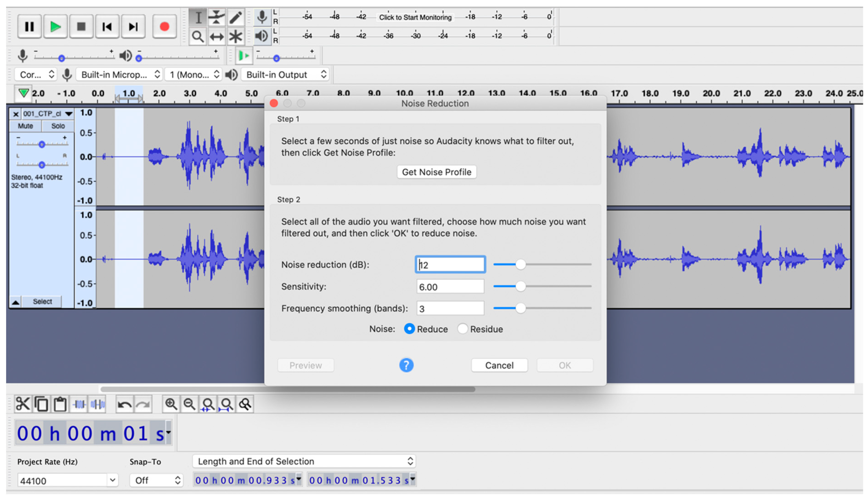Click the Skip to End button
Viewport: 868px width, 500px height.
click(133, 26)
